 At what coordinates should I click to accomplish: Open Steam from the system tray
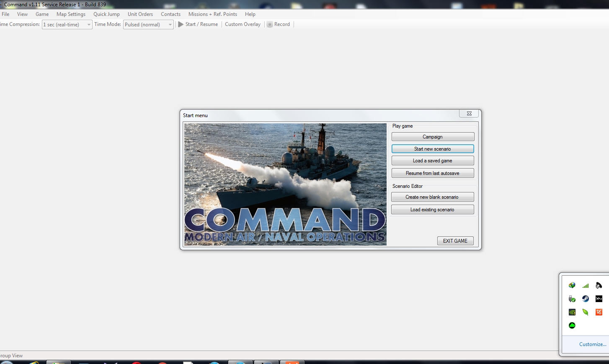tap(586, 299)
